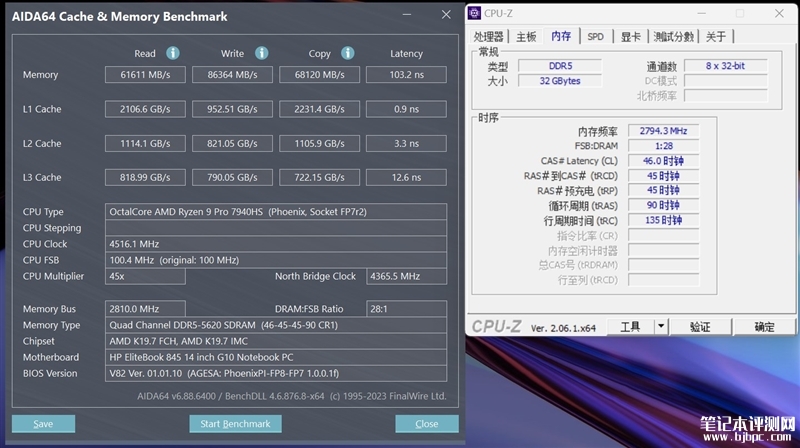Screen dimensions: 800x448
Task: Click the Memory Bus value 2810.0 MHz
Action: pos(145,309)
